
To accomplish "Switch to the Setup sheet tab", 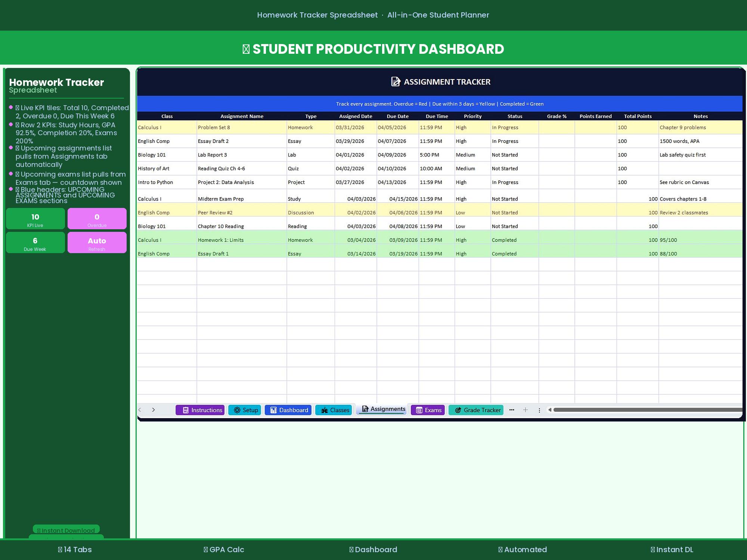I will pos(245,410).
